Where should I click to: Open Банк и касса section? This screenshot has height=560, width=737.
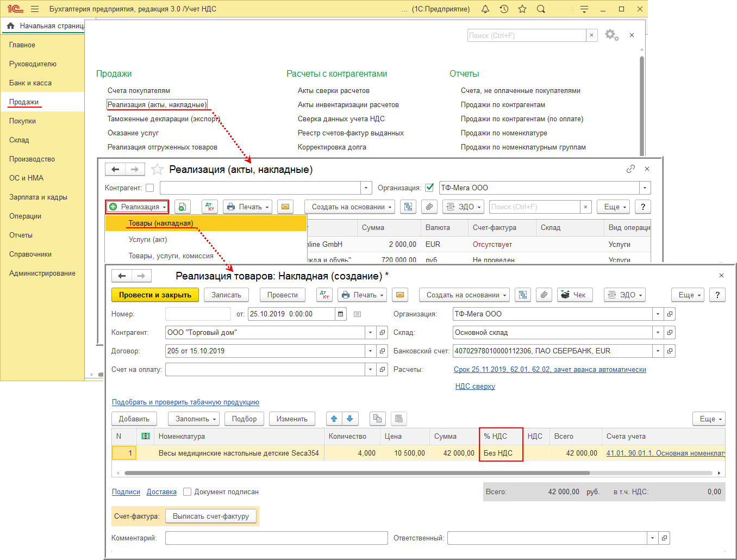click(x=30, y=83)
